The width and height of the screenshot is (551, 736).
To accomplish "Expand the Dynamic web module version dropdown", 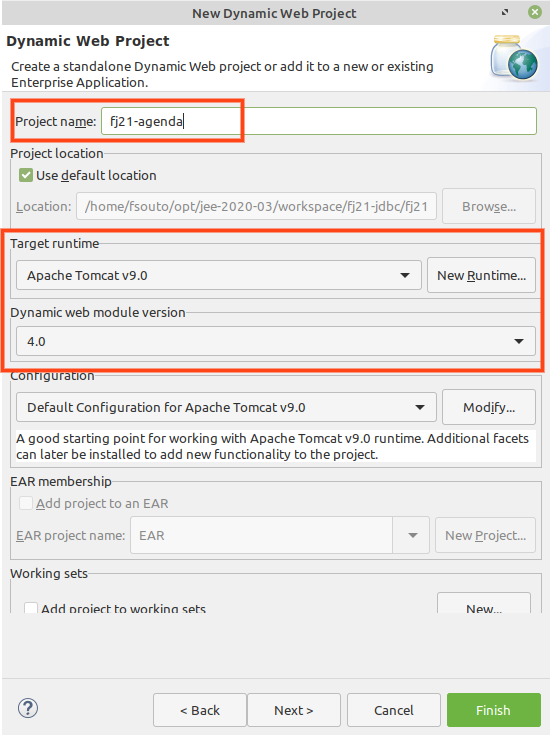I will click(x=276, y=341).
